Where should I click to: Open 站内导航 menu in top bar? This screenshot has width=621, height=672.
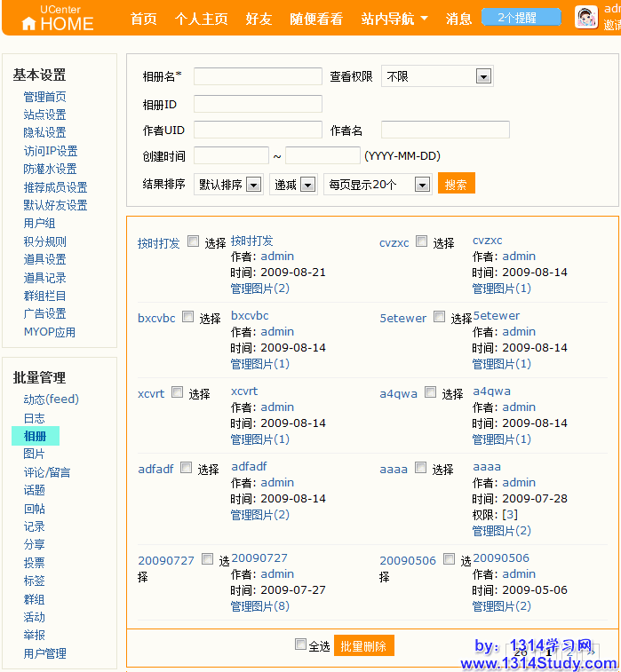pos(394,19)
